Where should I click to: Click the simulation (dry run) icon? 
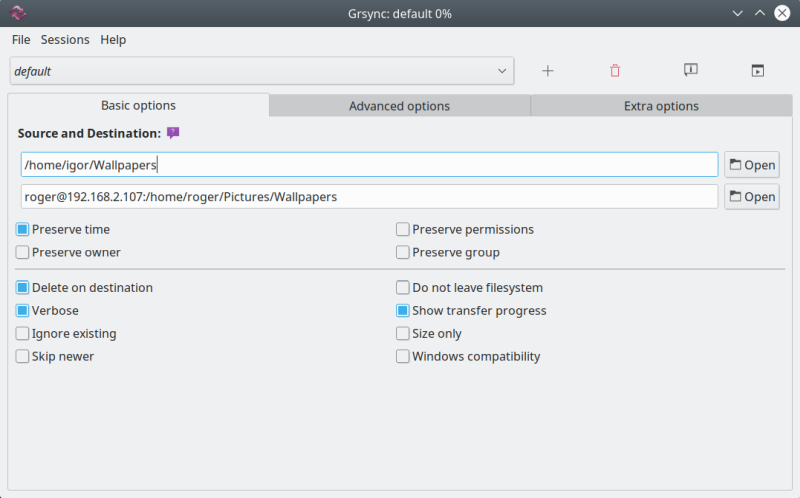tap(690, 70)
